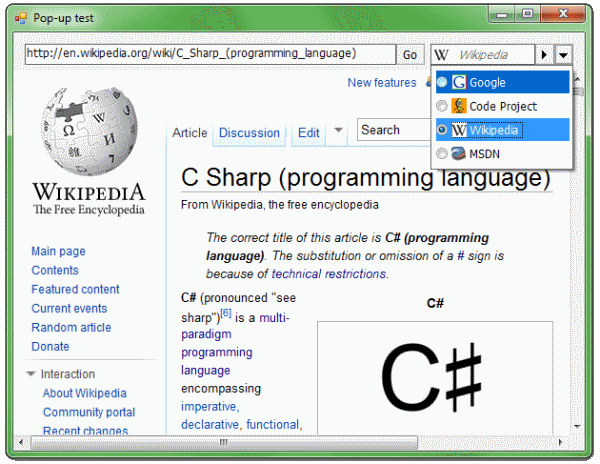This screenshot has height=464, width=600.
Task: Click the Go button
Action: tap(410, 55)
